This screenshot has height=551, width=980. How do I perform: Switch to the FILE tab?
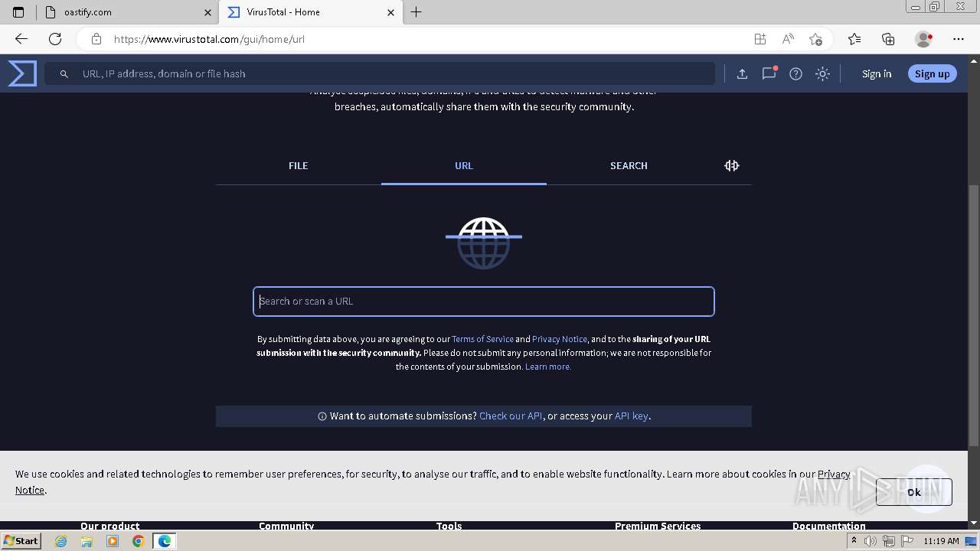299,165
